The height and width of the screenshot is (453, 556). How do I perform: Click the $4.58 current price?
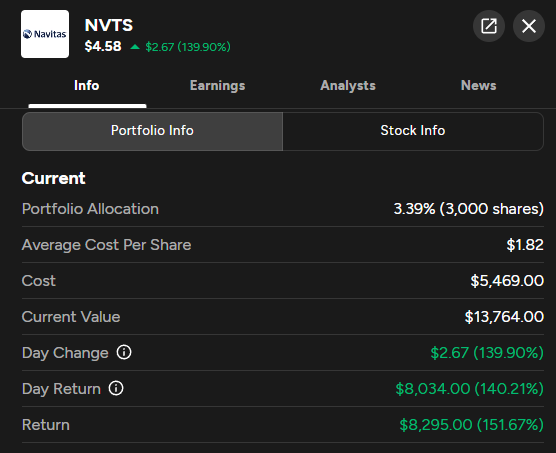coord(103,46)
